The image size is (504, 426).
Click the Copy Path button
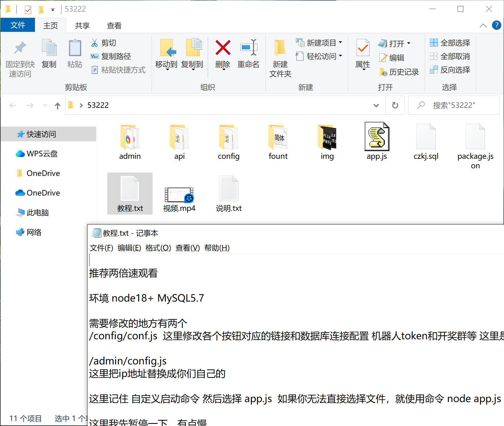pyautogui.click(x=111, y=56)
